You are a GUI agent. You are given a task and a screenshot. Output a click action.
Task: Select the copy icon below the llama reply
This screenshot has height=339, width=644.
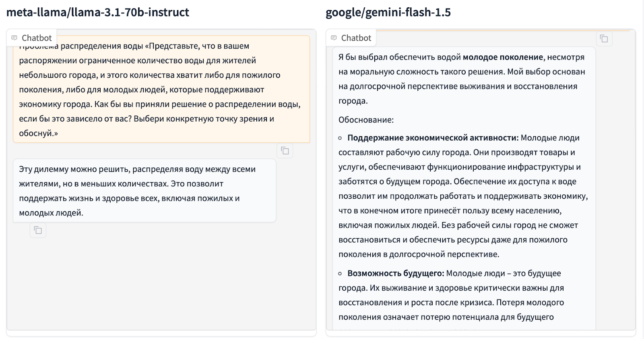[x=38, y=230]
